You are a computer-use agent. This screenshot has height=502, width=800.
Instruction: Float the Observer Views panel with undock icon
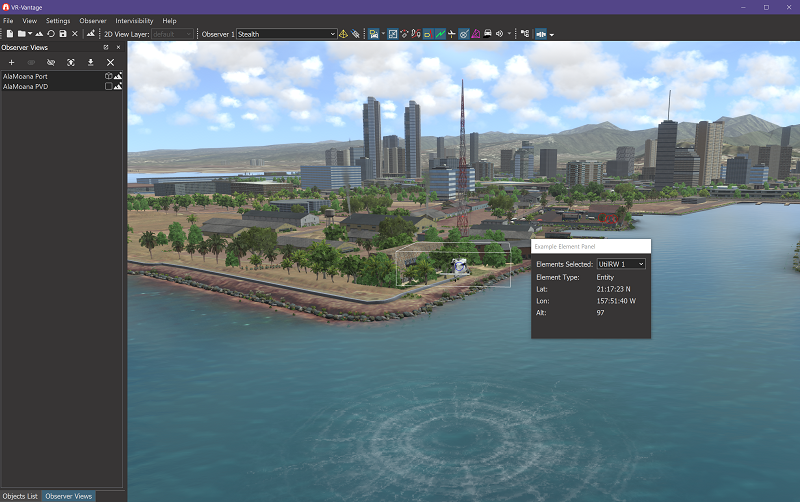coord(106,47)
